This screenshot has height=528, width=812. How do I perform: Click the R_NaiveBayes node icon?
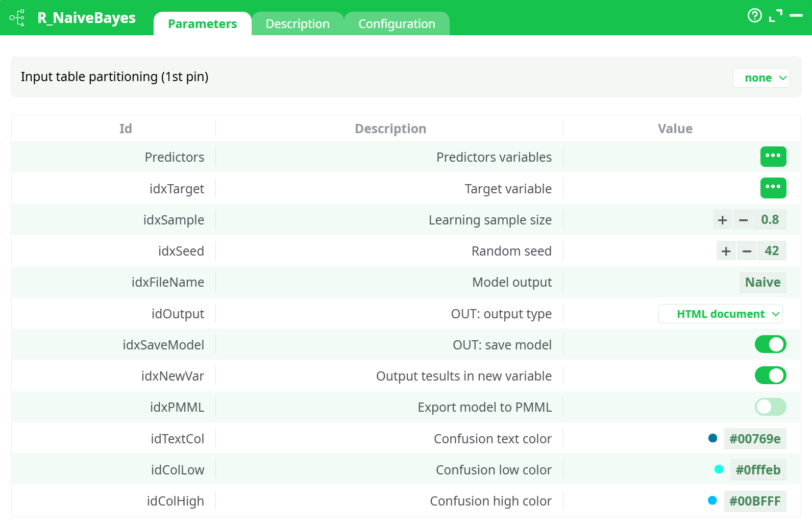(x=17, y=18)
